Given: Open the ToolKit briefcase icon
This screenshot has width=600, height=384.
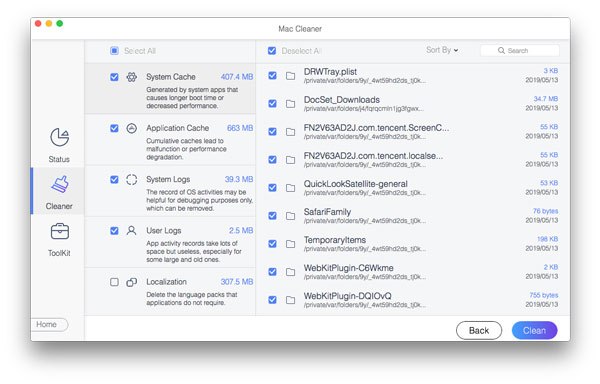Looking at the screenshot, I should [60, 231].
